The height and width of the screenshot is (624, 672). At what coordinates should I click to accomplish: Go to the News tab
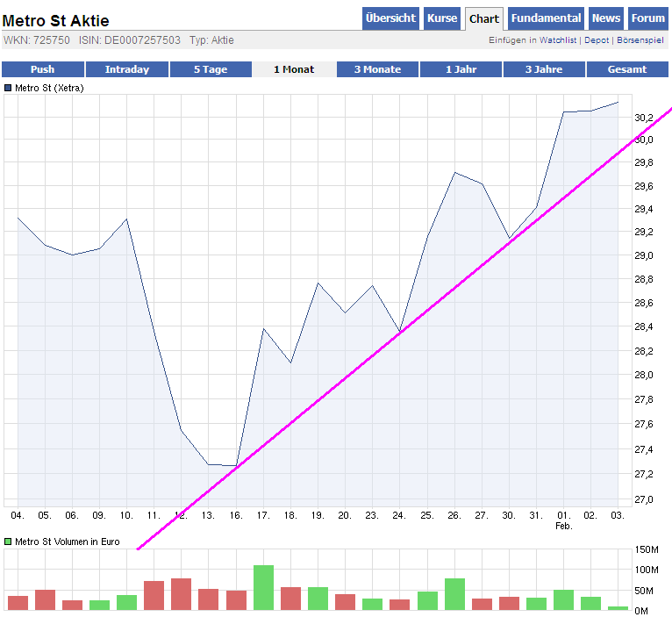[605, 18]
